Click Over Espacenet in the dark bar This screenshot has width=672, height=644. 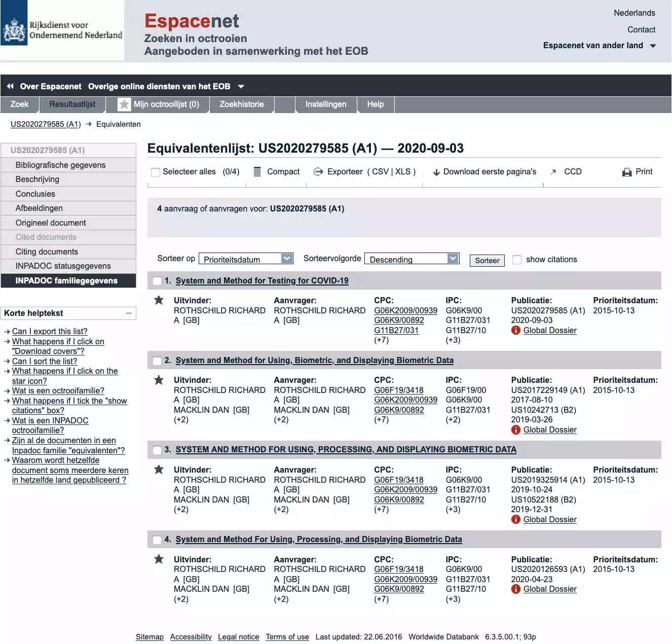(51, 86)
